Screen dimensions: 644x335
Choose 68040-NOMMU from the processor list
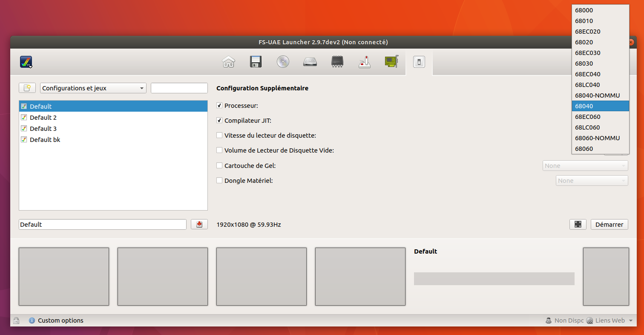(601, 95)
